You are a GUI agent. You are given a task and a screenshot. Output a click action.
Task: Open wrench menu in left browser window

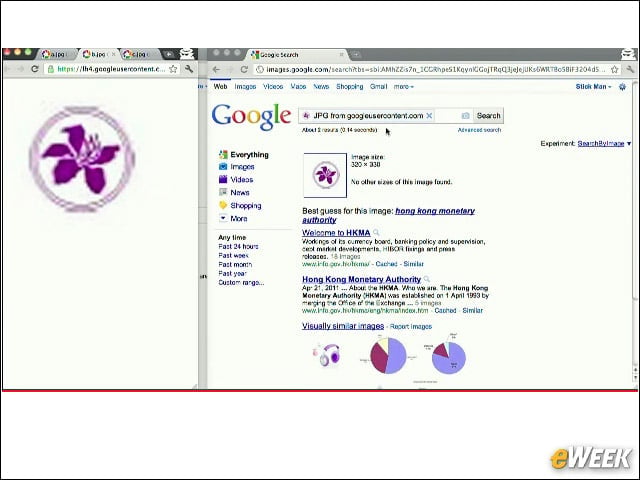coord(189,69)
